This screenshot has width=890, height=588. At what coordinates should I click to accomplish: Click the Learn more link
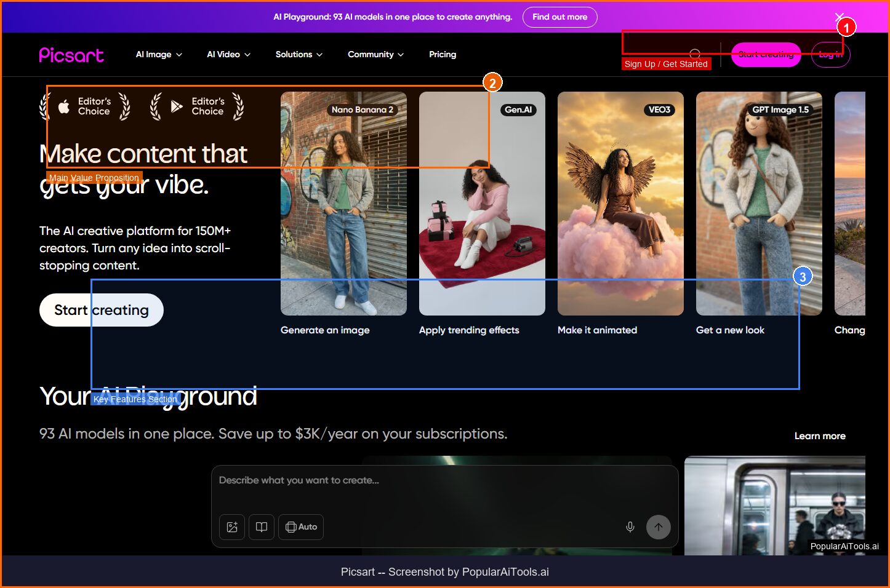click(820, 435)
